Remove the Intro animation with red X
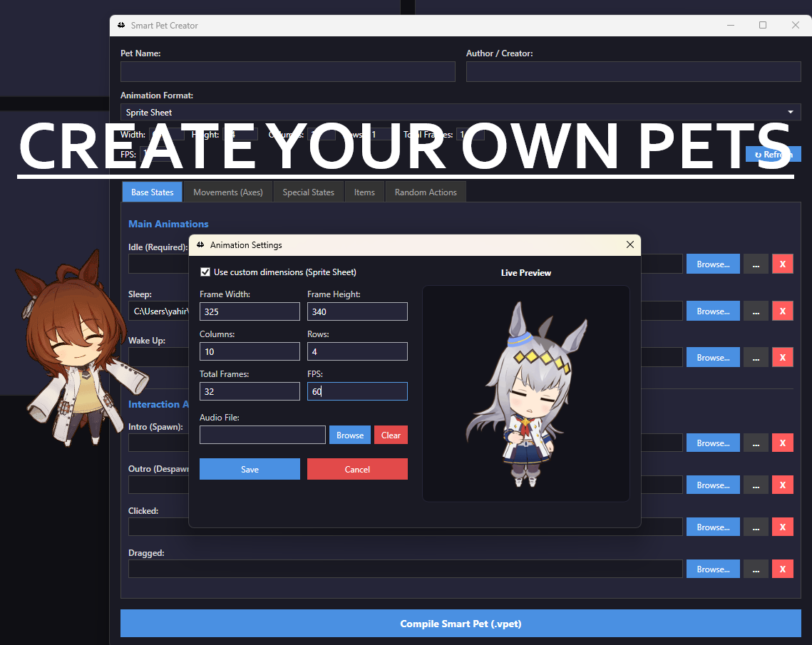The height and width of the screenshot is (645, 812). coord(783,443)
